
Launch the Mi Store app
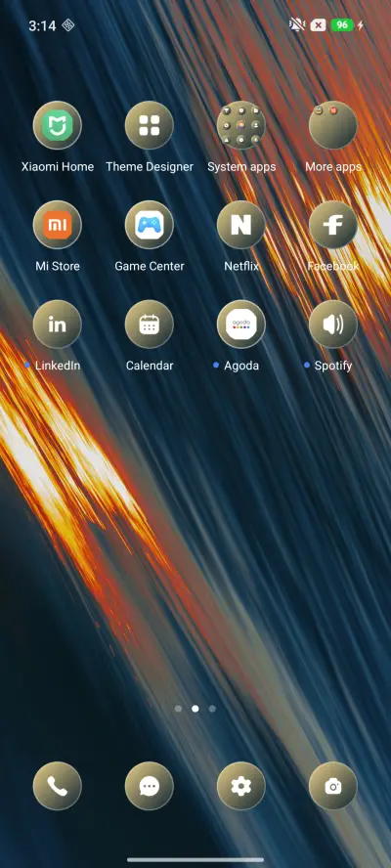57,225
